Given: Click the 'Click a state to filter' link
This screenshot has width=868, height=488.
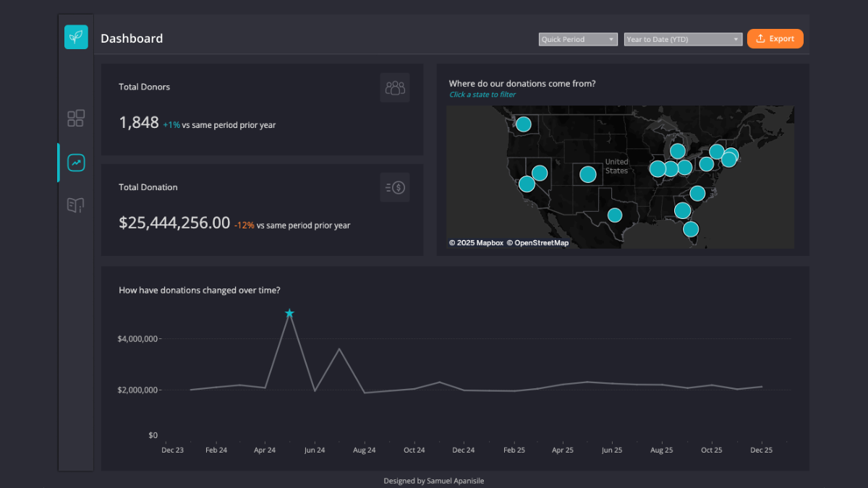Looking at the screenshot, I should [x=482, y=94].
